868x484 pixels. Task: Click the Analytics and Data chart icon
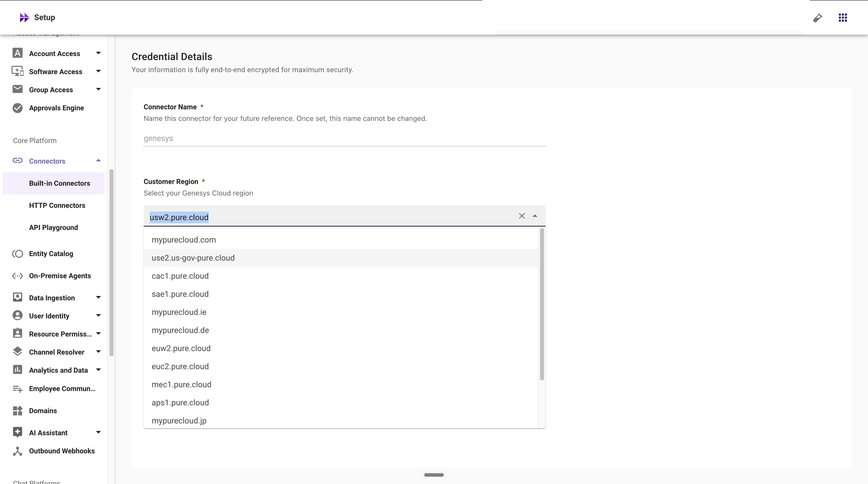18,370
